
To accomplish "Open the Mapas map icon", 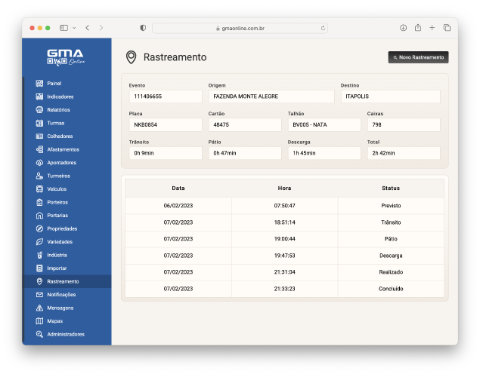I will point(39,321).
